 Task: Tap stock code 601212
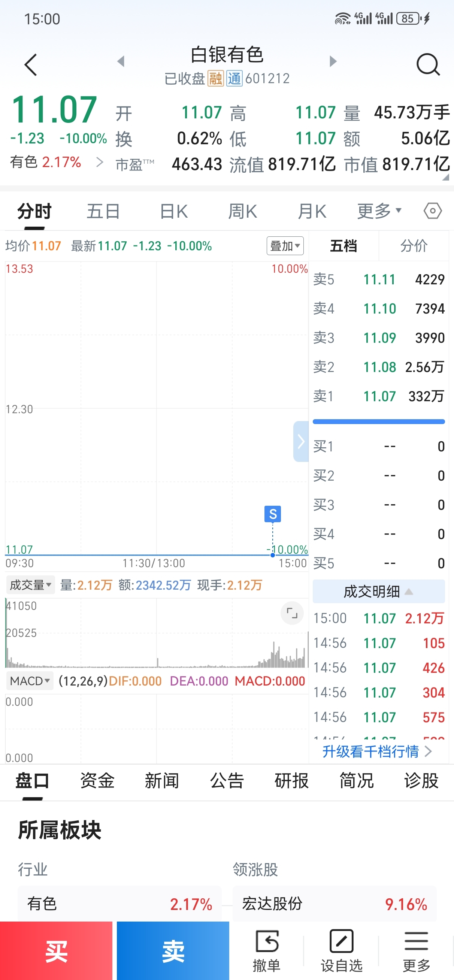267,78
